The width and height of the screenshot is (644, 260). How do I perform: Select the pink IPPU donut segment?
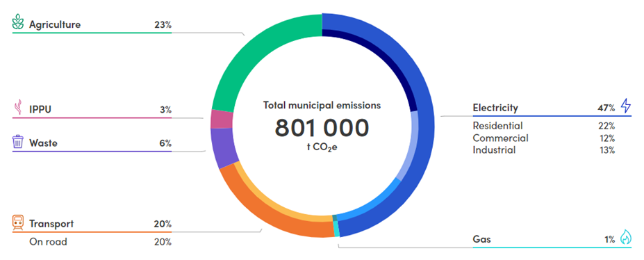tap(222, 119)
